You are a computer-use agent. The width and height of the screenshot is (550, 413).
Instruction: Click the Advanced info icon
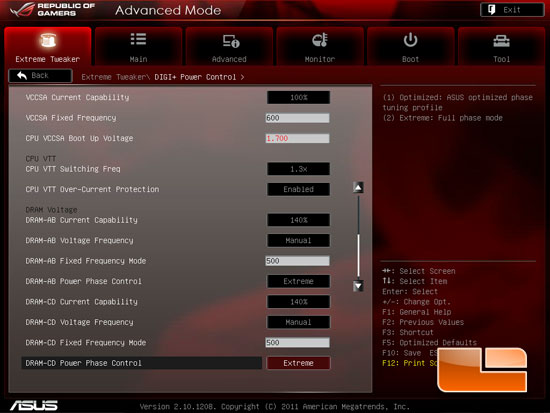click(231, 41)
